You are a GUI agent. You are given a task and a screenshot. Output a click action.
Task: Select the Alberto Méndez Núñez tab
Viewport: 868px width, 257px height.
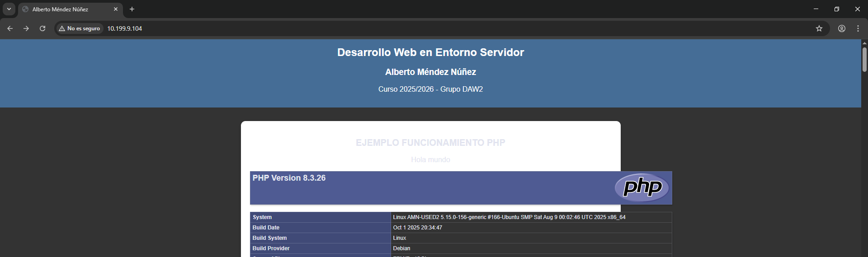[63, 9]
